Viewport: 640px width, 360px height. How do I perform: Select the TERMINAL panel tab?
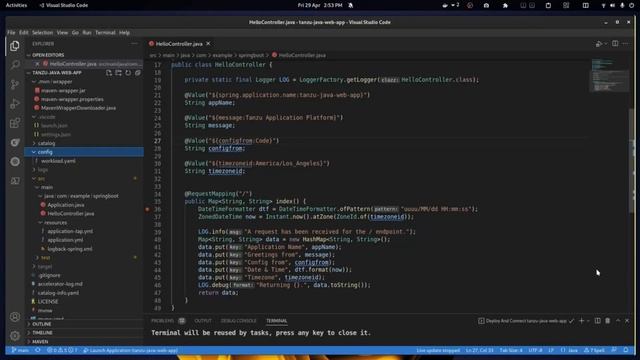coord(277,321)
